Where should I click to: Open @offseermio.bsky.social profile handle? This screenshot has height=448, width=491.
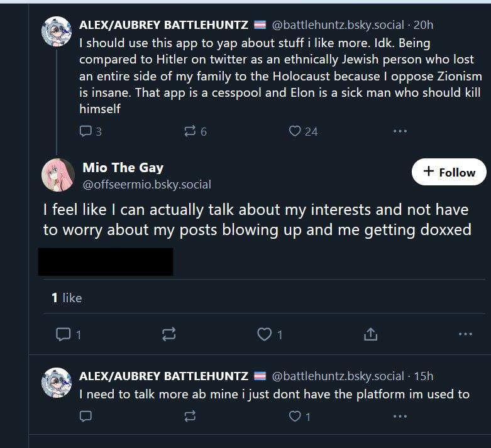pos(146,185)
